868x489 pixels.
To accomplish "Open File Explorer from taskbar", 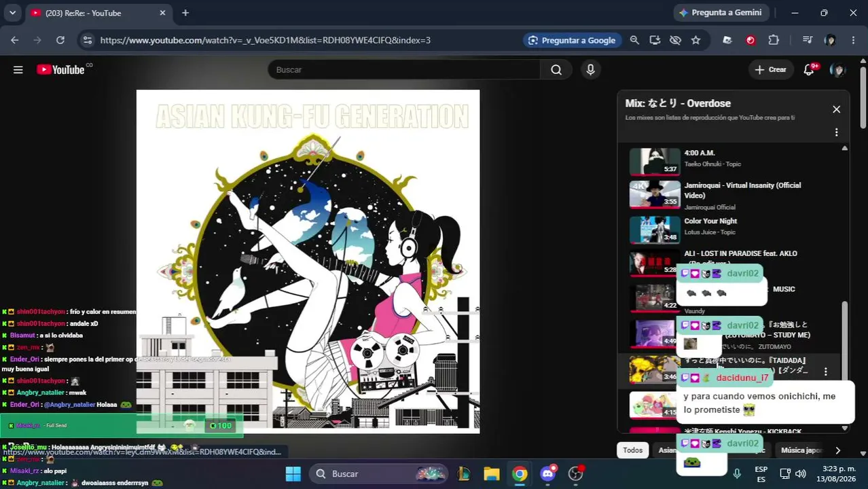I will pyautogui.click(x=492, y=473).
